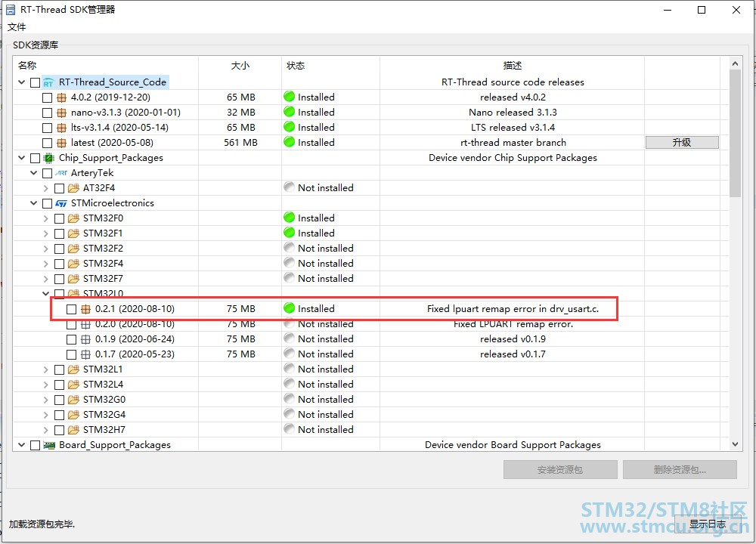Click the STM32L4 folder icon

(x=73, y=385)
